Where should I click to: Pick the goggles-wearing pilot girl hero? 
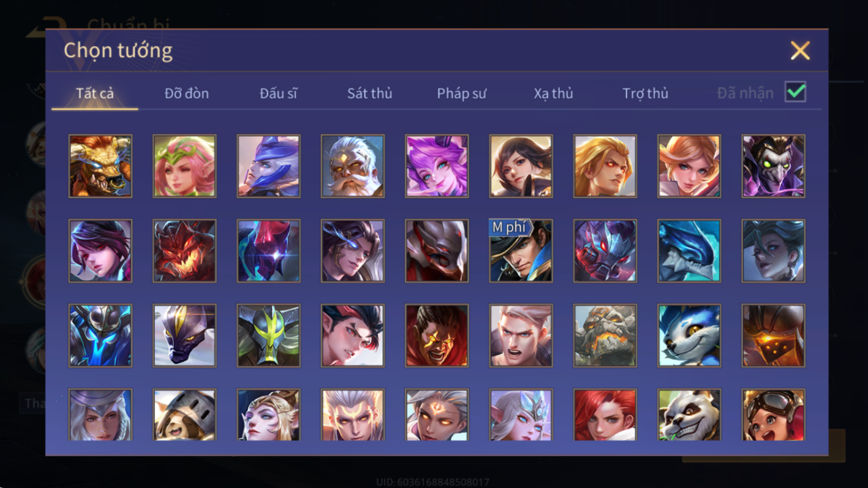tap(774, 414)
